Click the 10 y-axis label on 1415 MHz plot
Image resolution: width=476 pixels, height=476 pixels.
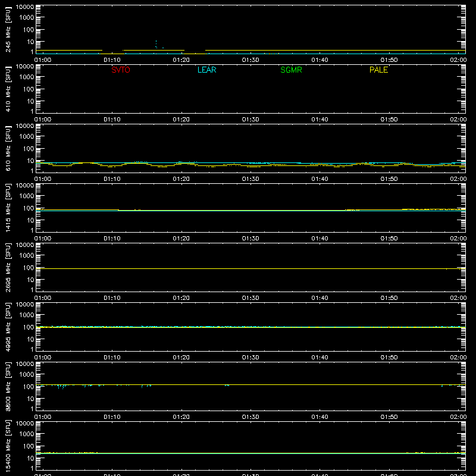(x=31, y=220)
